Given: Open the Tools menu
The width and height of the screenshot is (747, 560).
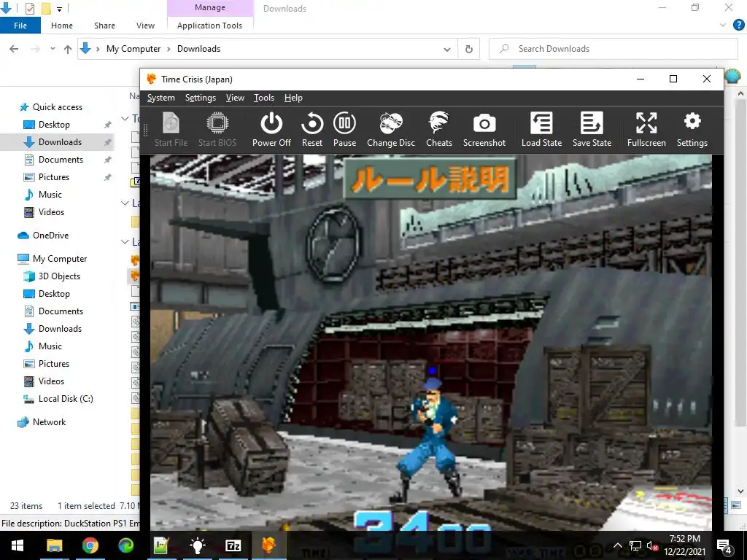Looking at the screenshot, I should (x=264, y=98).
